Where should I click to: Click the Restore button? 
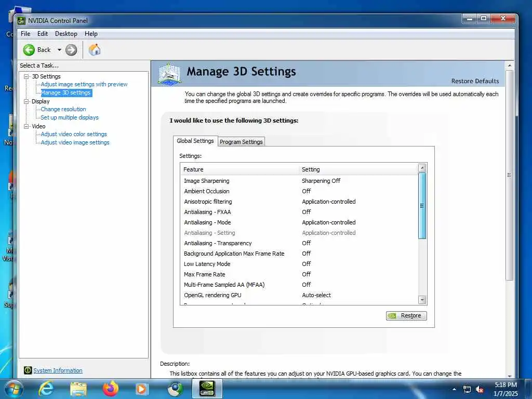(406, 315)
